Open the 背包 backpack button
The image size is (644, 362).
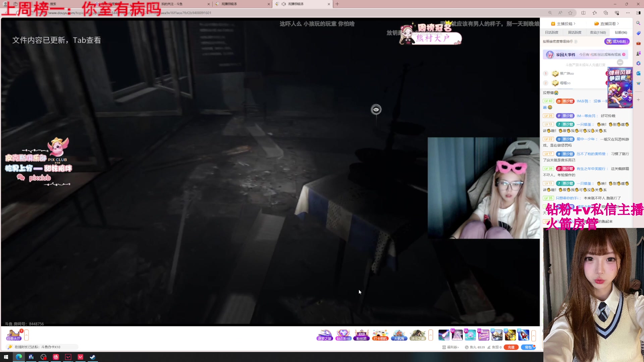point(528,347)
